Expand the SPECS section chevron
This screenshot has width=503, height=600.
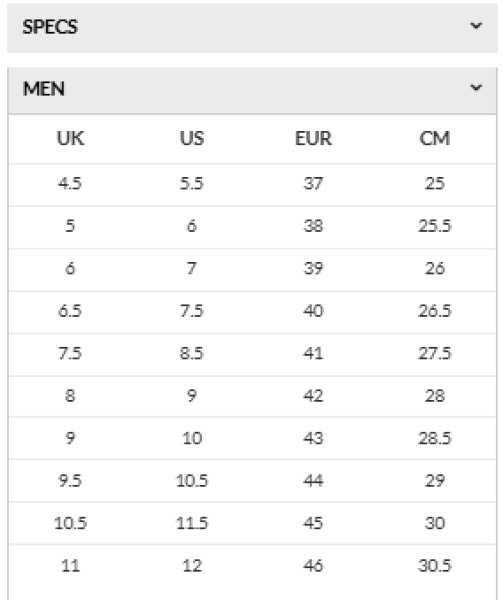point(475,26)
